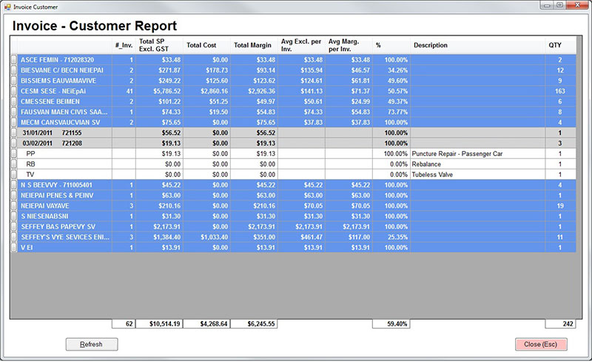Select the FAUSVAN MAEN CIVIS SAA... row
This screenshot has height=364, width=592.
(293, 112)
